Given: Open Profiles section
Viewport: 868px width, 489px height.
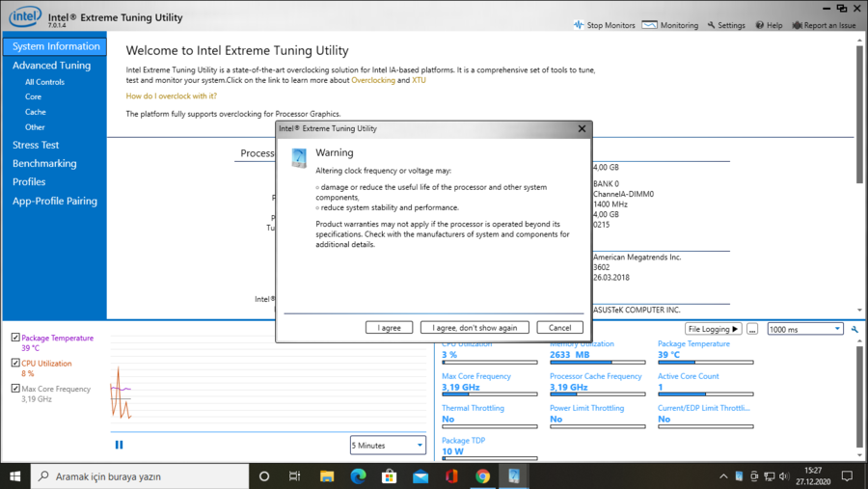Looking at the screenshot, I should 29,181.
